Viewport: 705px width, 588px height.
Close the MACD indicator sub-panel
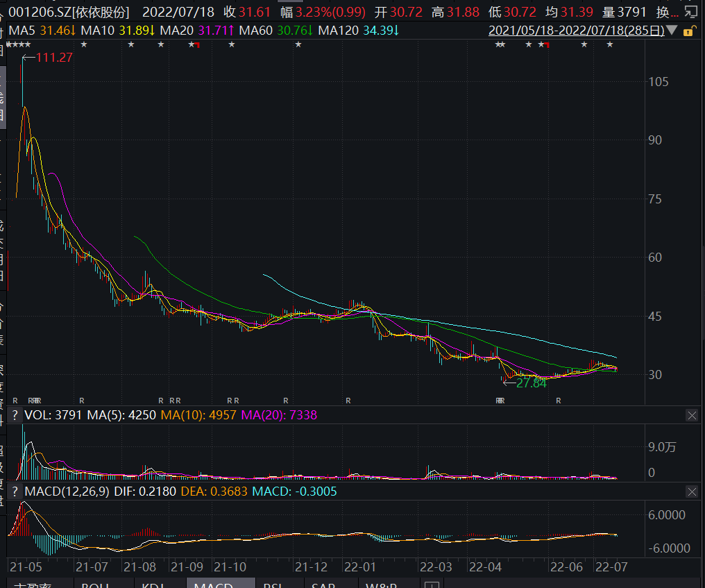click(692, 492)
